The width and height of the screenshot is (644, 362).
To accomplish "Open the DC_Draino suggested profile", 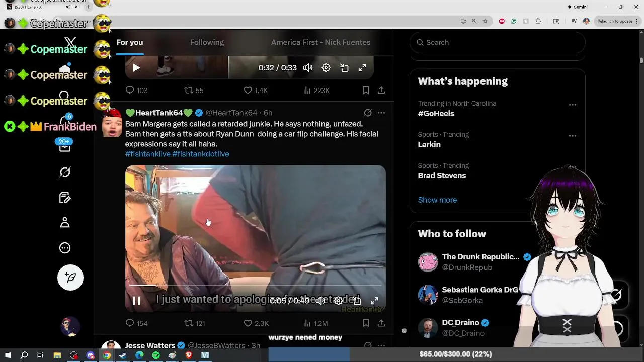I will pos(461,323).
